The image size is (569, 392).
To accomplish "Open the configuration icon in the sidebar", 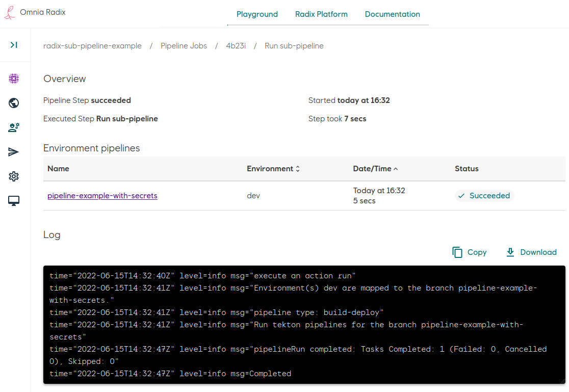I will click(x=14, y=127).
